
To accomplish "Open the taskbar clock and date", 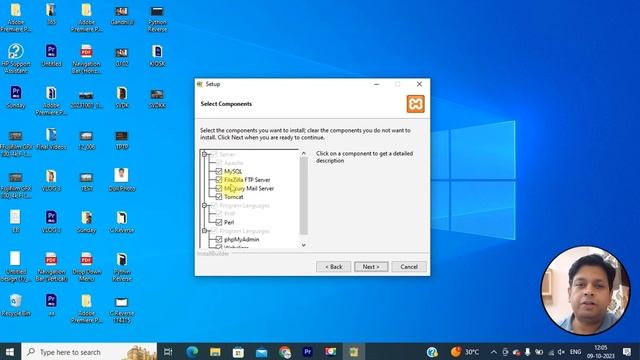I will (x=601, y=351).
